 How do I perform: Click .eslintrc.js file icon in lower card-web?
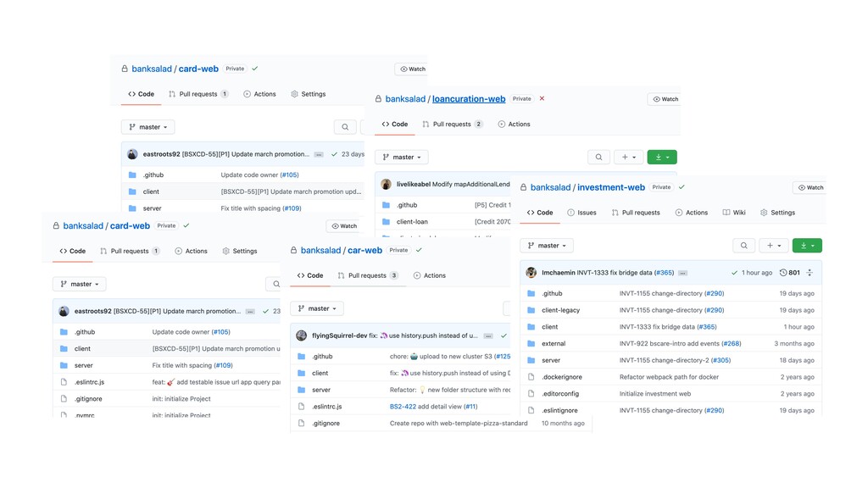pyautogui.click(x=64, y=382)
